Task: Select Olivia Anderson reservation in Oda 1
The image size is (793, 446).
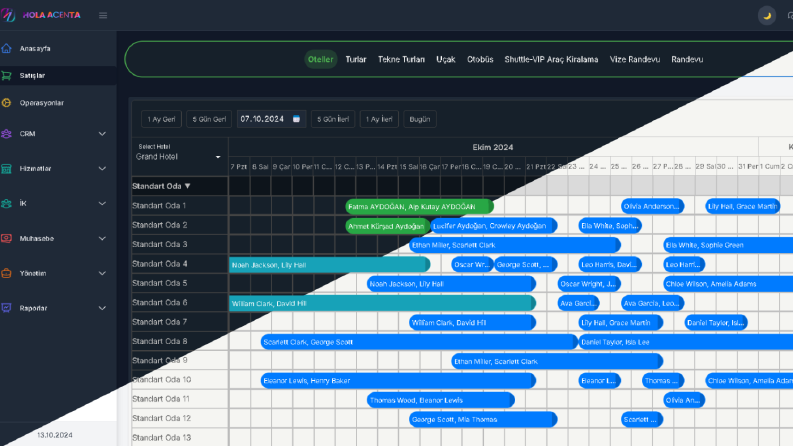Action: (652, 206)
